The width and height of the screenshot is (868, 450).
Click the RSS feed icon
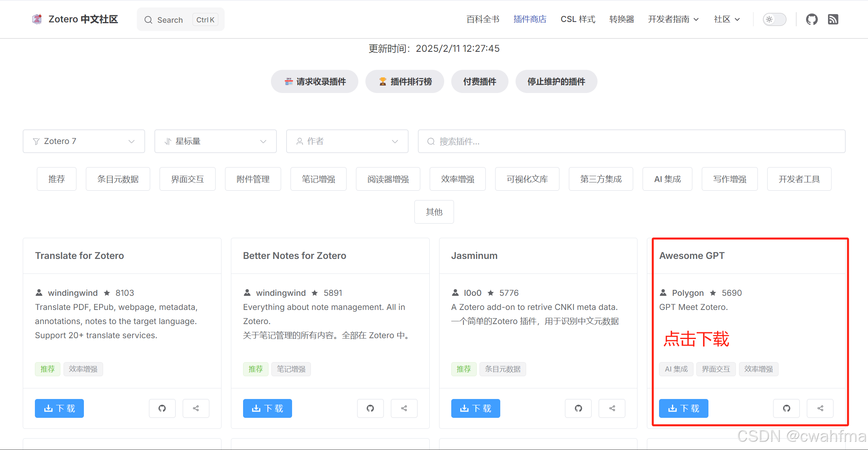click(833, 19)
